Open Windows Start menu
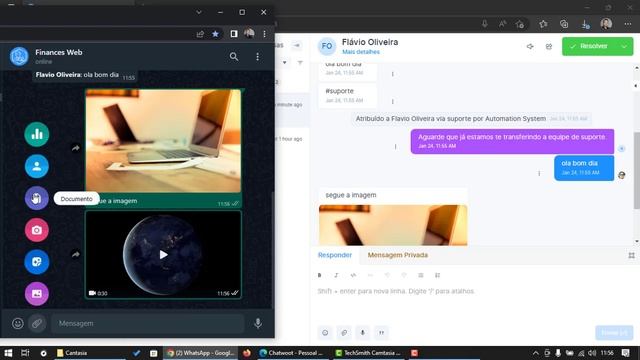This screenshot has width=640, height=360. [x=8, y=353]
